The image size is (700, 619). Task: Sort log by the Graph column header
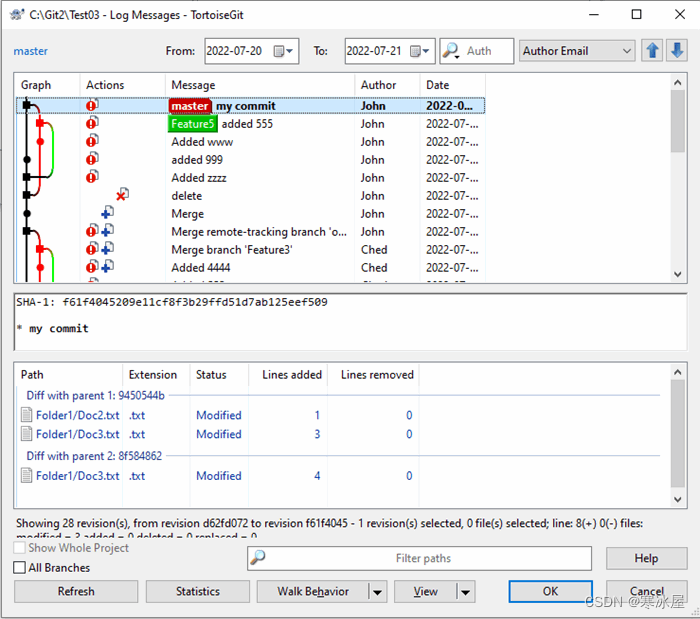coord(47,85)
